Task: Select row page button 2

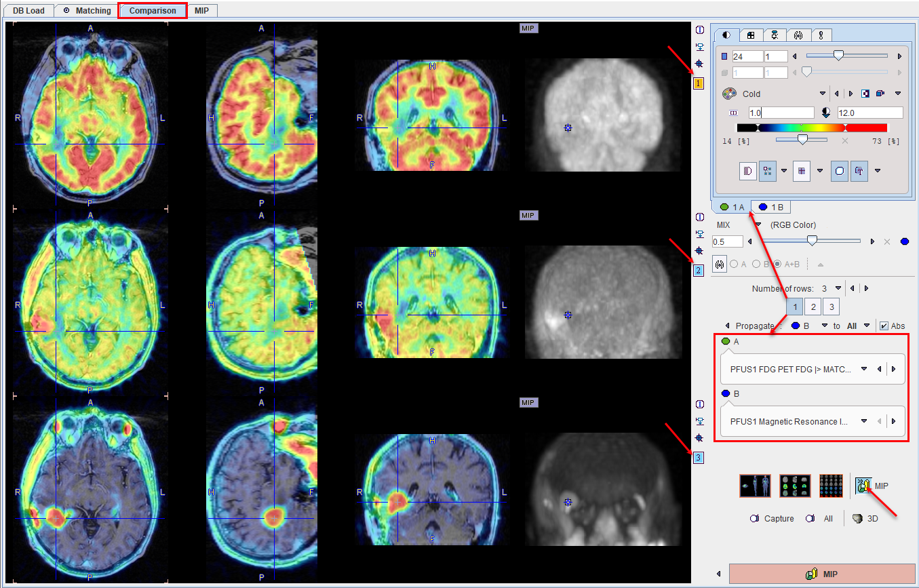Action: (813, 307)
